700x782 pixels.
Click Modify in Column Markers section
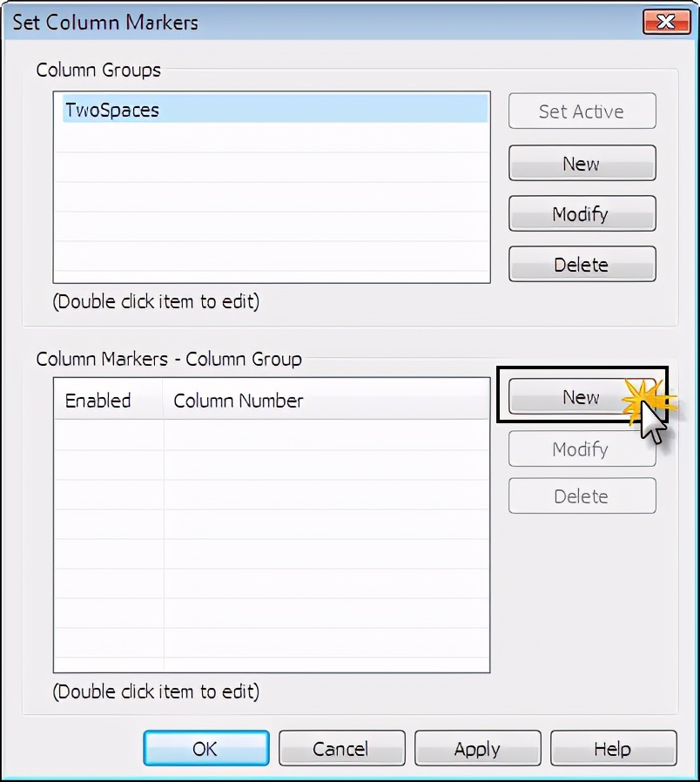click(582, 448)
